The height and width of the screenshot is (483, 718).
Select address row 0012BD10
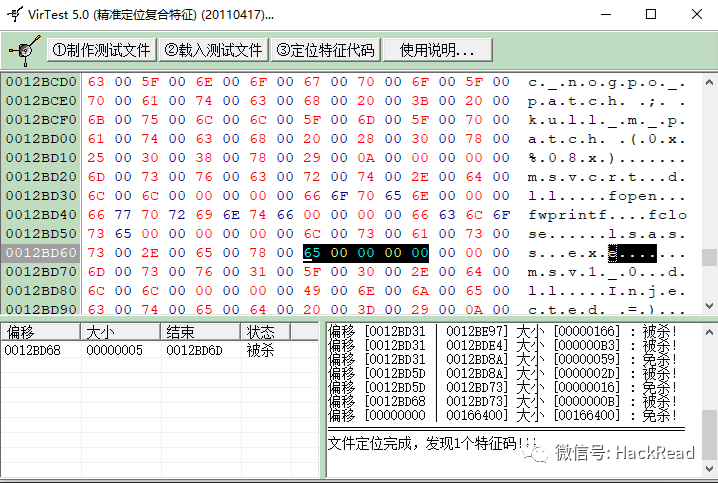(x=41, y=158)
